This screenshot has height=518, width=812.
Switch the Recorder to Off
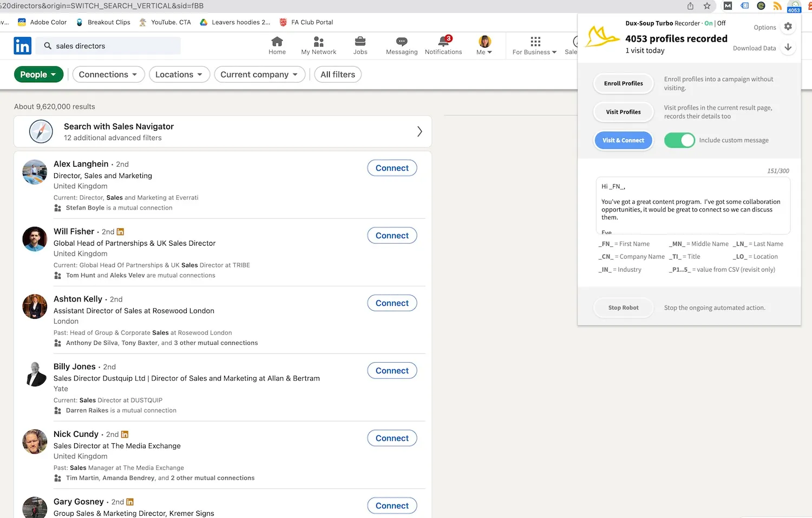[x=721, y=23]
